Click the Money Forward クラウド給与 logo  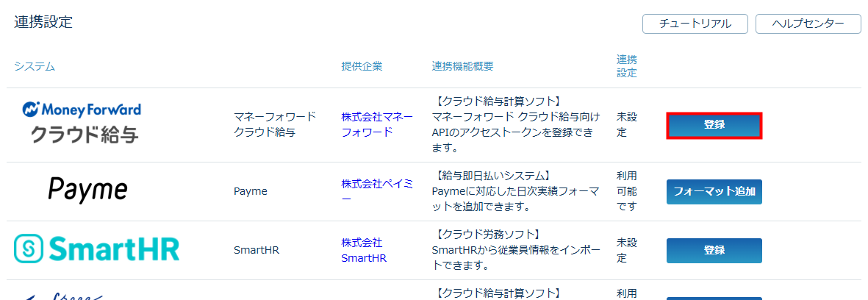83,123
